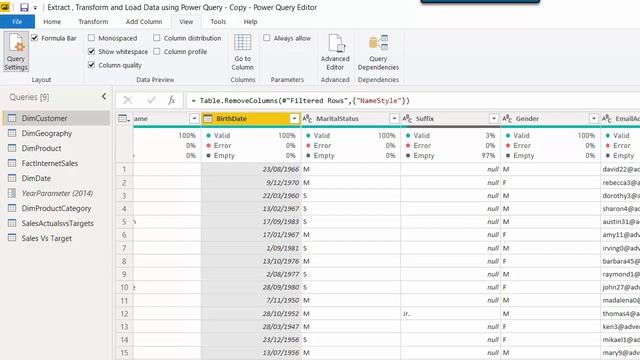Open the Tools ribbon tab
This screenshot has width=640, height=360.
coord(218,22)
